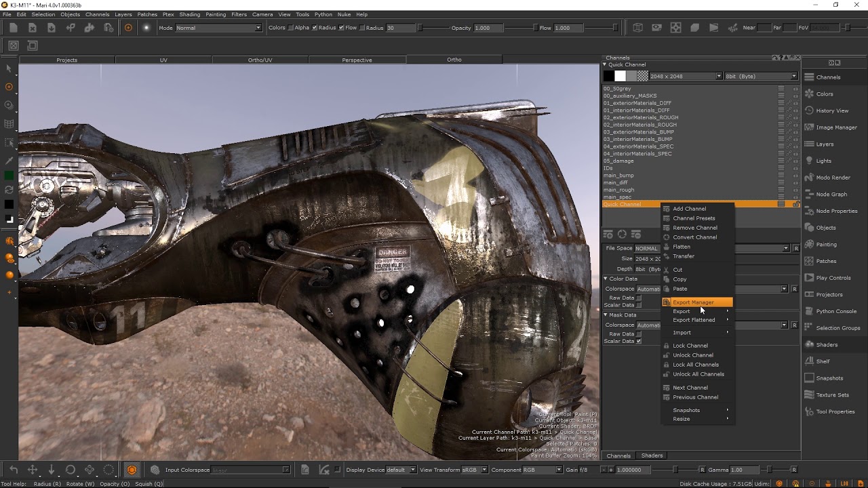Select the 05_damage channel in the list
The height and width of the screenshot is (488, 868).
(x=618, y=161)
